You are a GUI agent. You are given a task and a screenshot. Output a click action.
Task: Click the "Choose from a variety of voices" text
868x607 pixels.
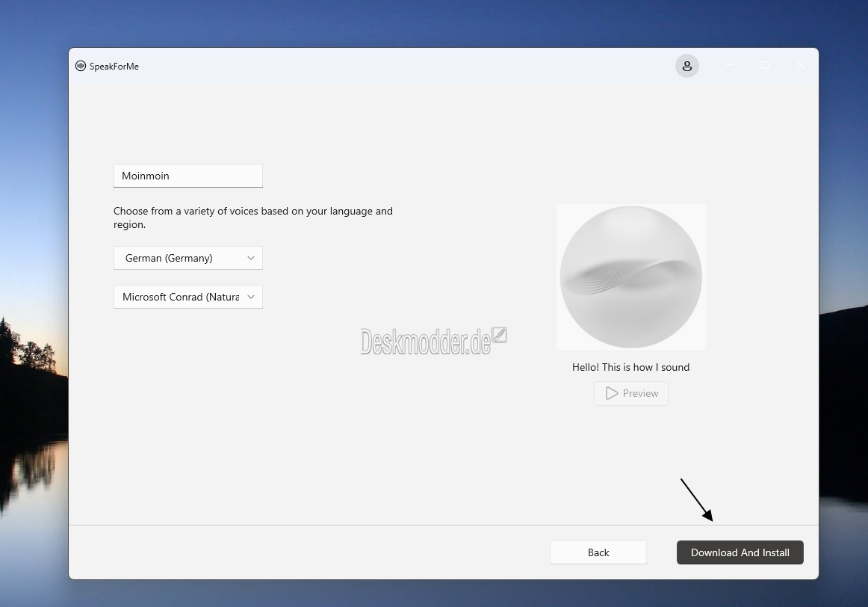point(253,218)
